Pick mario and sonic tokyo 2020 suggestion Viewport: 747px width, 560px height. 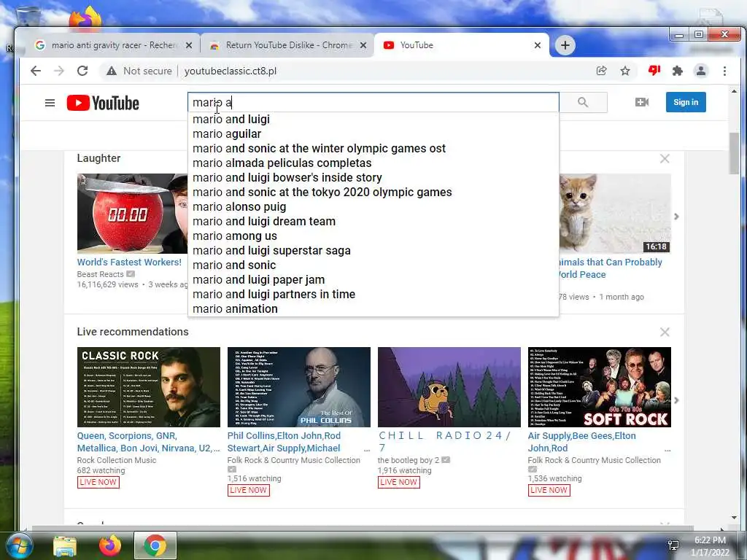tap(373, 192)
